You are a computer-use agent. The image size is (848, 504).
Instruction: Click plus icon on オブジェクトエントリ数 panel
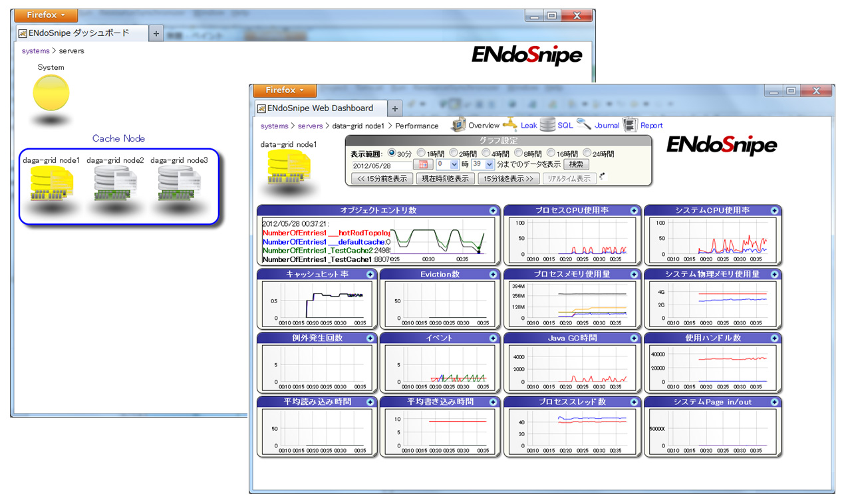click(x=493, y=210)
